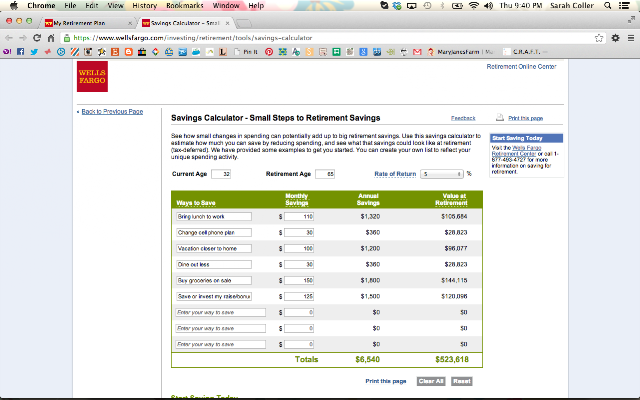Click Back to Previous Page link
Screen dimensions: 640x400
[112, 111]
